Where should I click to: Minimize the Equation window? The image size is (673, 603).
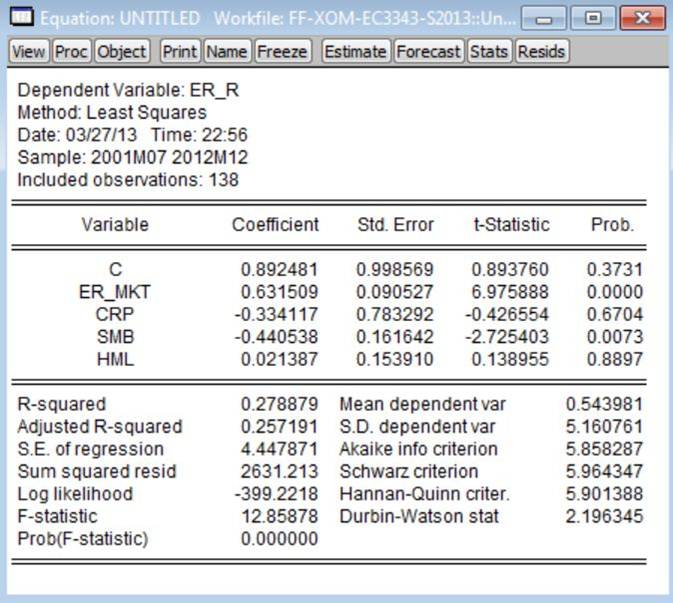click(x=543, y=18)
